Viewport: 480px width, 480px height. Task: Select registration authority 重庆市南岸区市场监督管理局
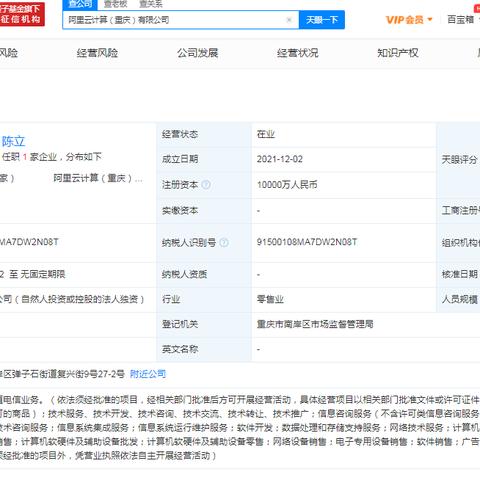coord(315,324)
